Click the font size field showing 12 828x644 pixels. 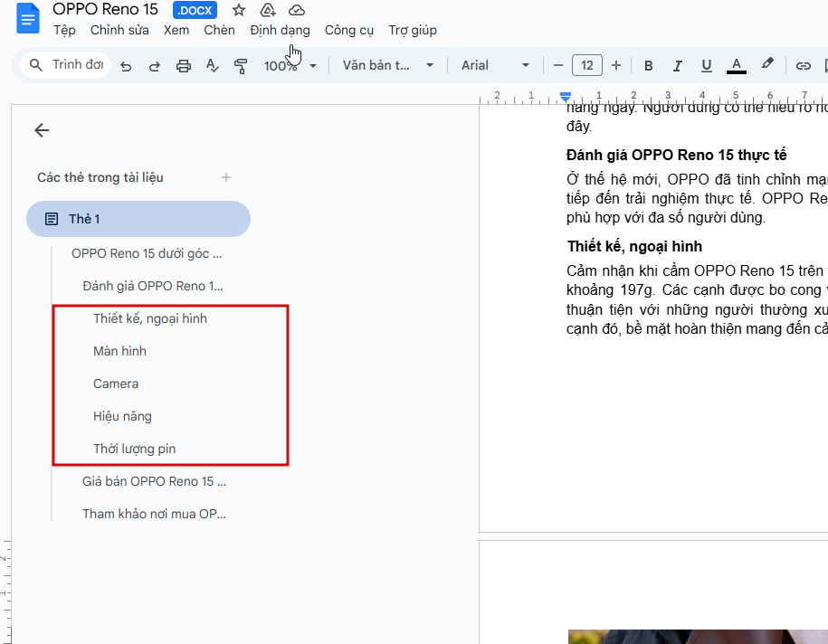(587, 65)
